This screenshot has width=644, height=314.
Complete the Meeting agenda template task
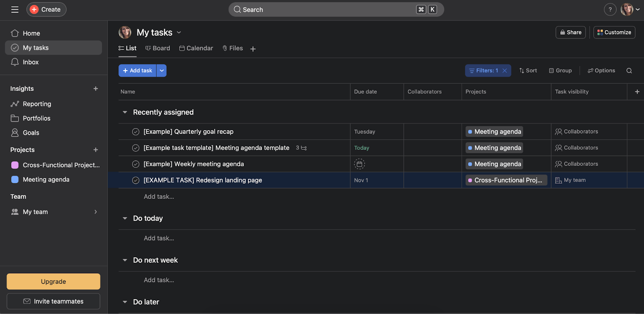click(x=136, y=148)
